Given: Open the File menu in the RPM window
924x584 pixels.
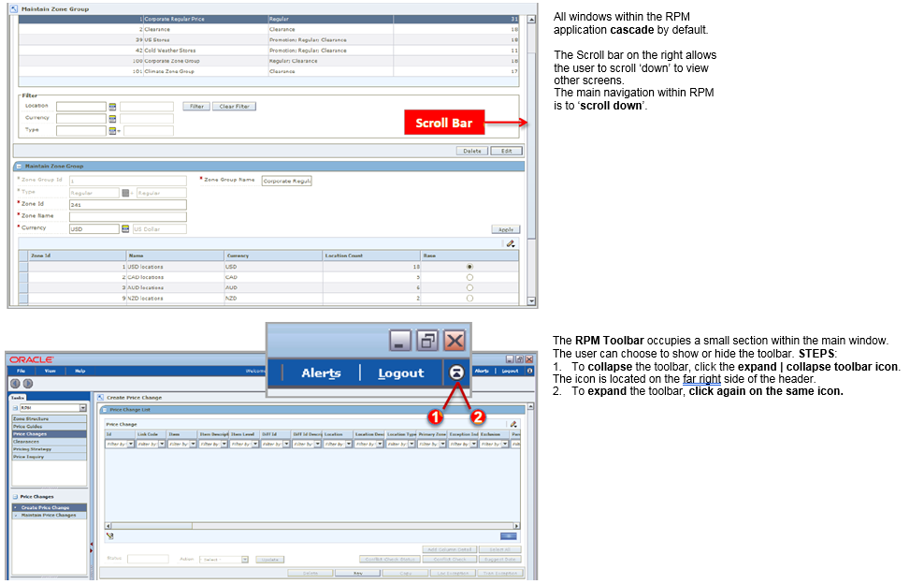Looking at the screenshot, I should pyautogui.click(x=21, y=372).
